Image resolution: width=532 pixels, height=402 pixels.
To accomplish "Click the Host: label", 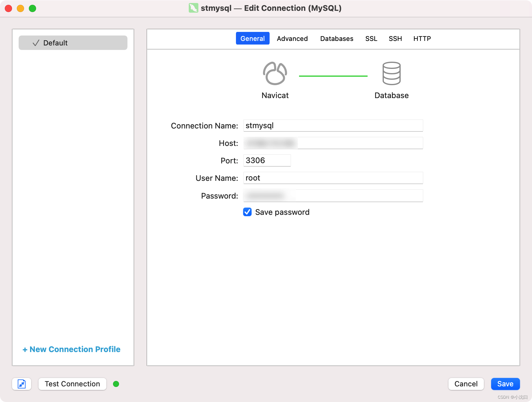I will tap(228, 143).
